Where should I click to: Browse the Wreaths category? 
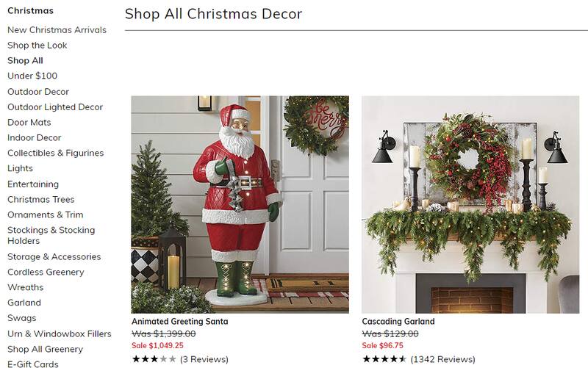tap(26, 287)
